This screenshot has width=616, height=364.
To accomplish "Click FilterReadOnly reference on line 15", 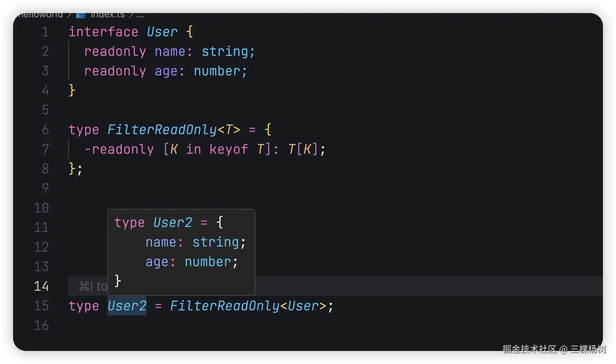I will click(225, 306).
